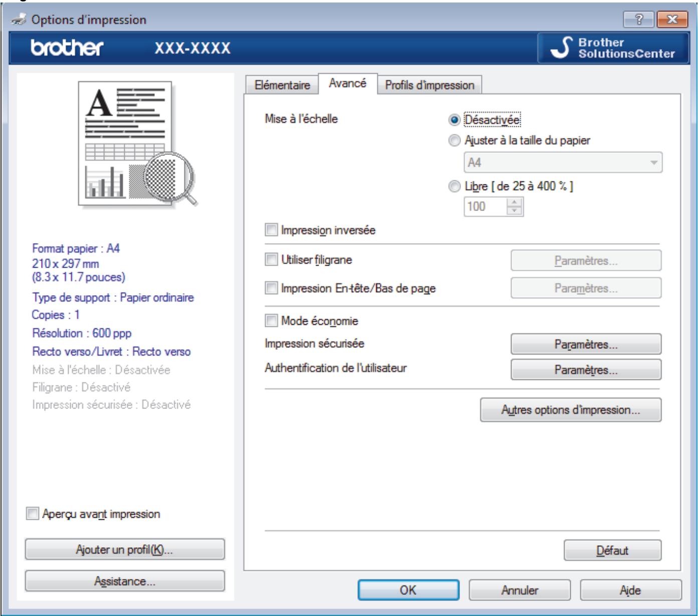
Task: Open filigrane Paramètres button
Action: click(586, 261)
